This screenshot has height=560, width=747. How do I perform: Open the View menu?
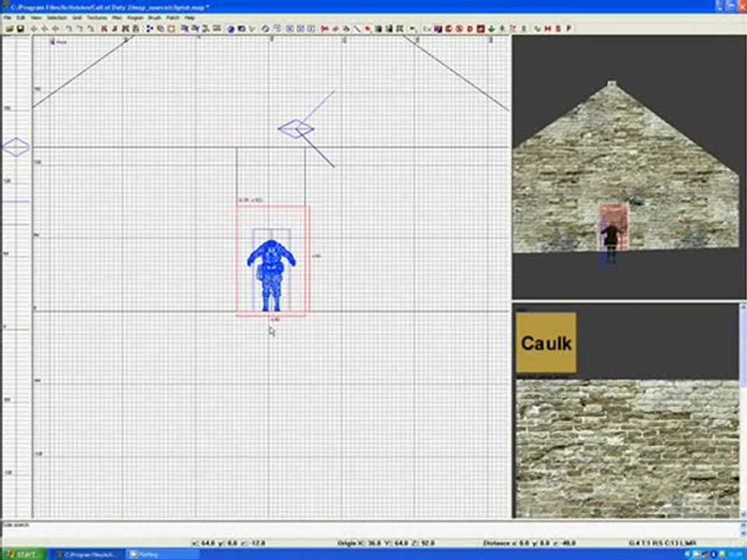(37, 18)
